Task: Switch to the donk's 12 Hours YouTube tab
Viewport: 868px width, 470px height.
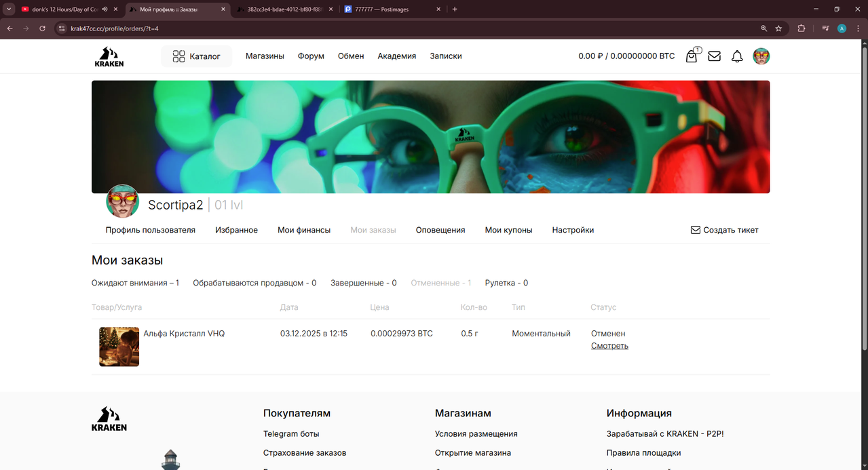Action: pos(64,9)
